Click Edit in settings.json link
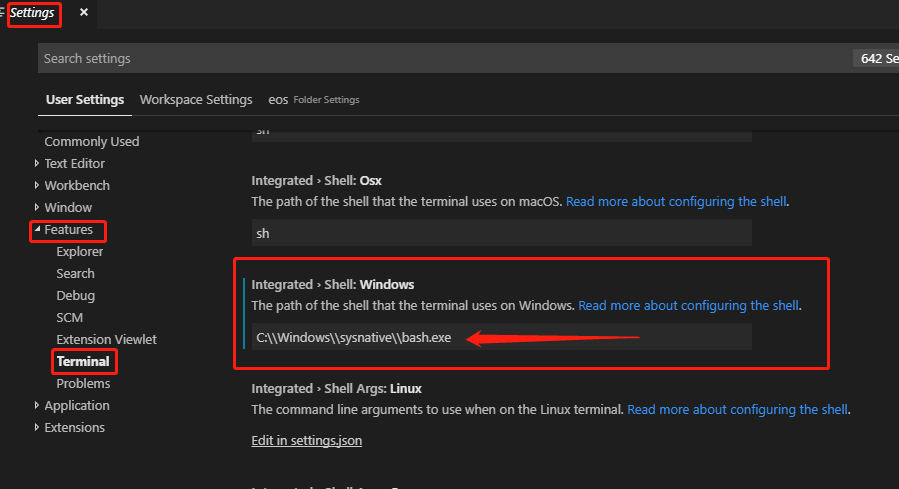899x489 pixels. [x=307, y=440]
